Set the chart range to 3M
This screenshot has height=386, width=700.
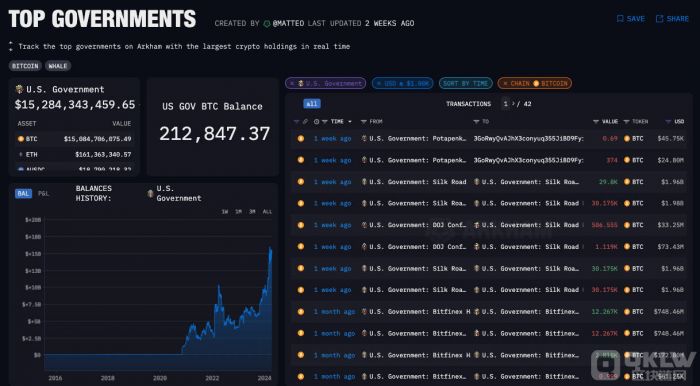point(253,212)
